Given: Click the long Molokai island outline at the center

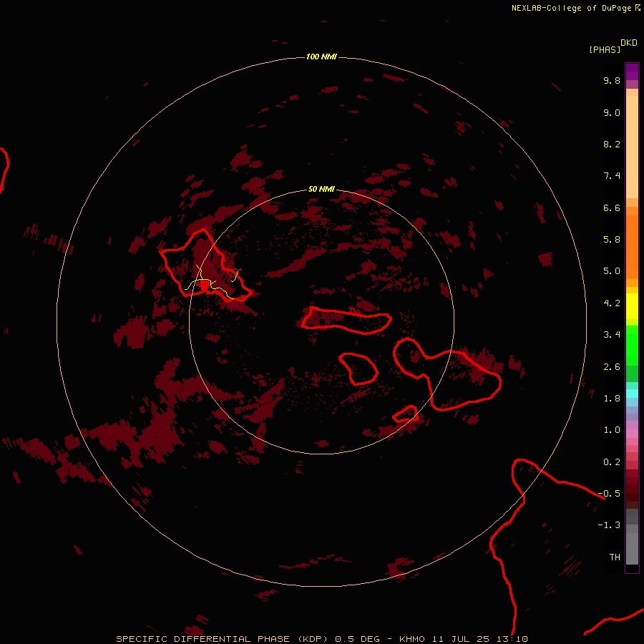Looking at the screenshot, I should point(346,321).
